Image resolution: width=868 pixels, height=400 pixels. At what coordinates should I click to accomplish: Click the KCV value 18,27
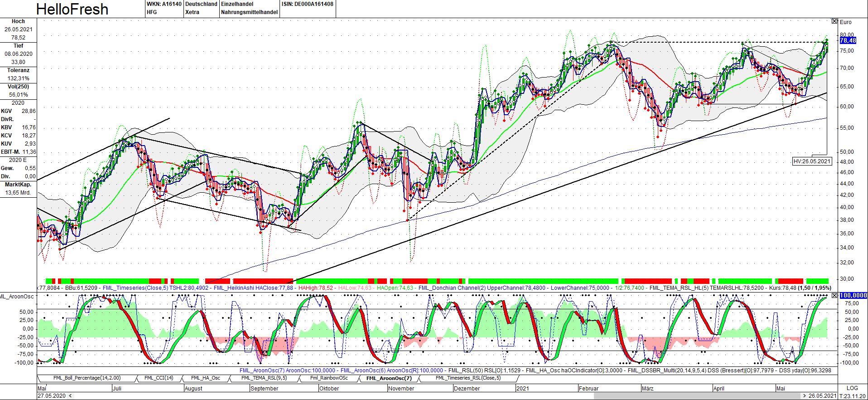pyautogui.click(x=29, y=136)
